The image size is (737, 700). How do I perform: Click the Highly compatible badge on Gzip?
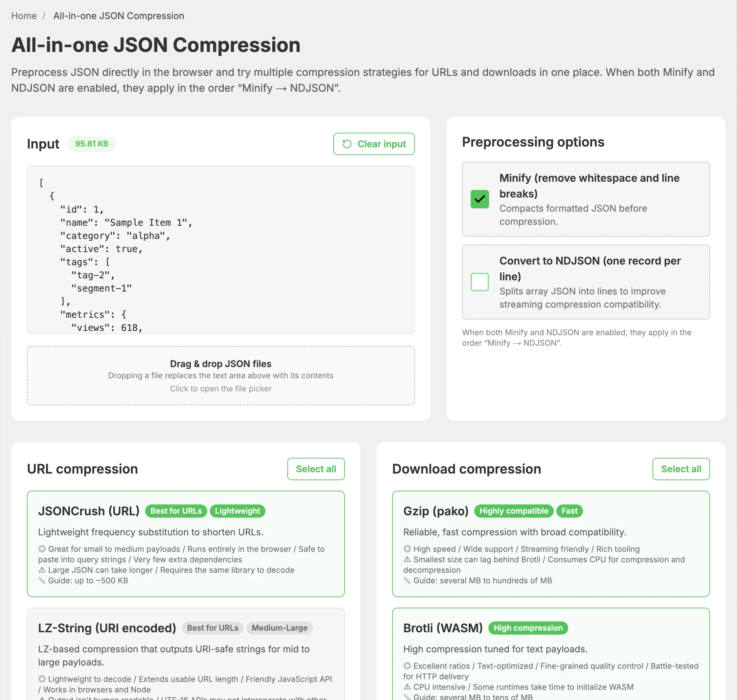(x=514, y=511)
